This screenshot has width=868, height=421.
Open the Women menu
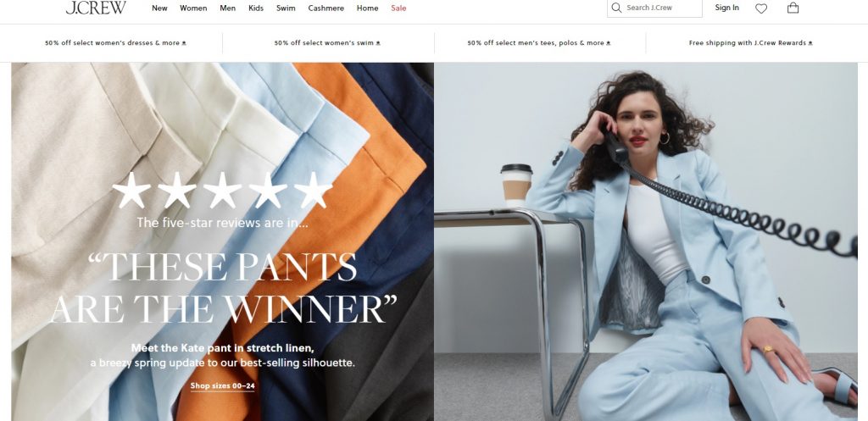pyautogui.click(x=193, y=8)
